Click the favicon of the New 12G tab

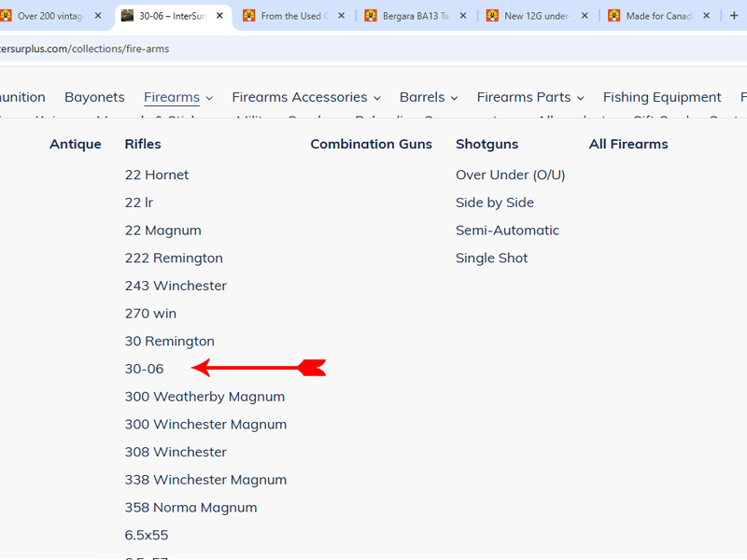coord(492,16)
